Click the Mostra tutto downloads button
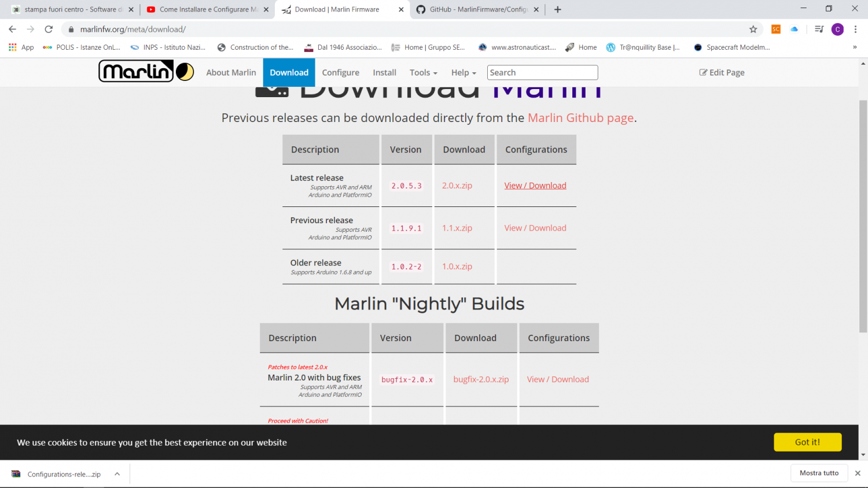868x488 pixels. tap(819, 473)
